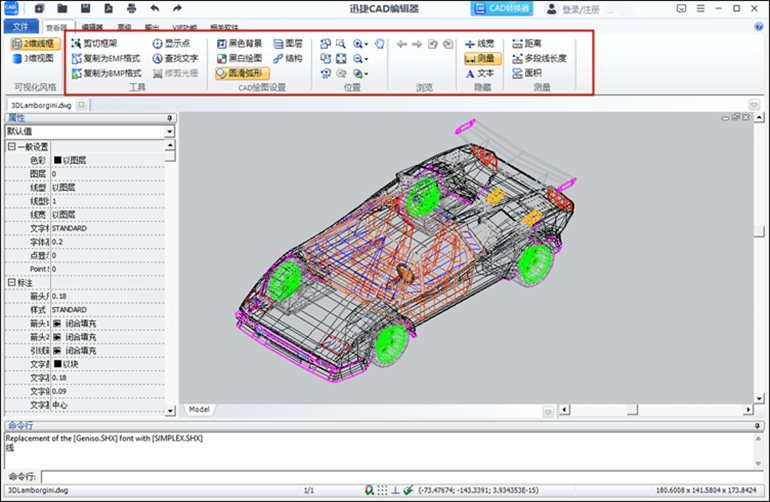
Task: Print drawing using the printer icon
Action: 131,8
